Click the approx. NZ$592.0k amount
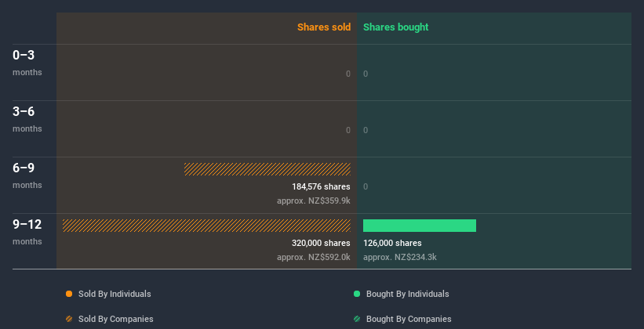The image size is (644, 329). pyautogui.click(x=314, y=257)
